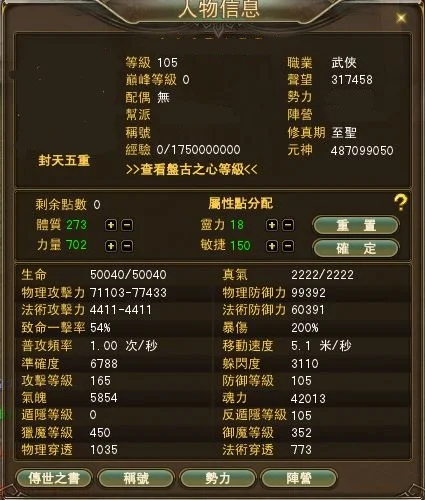Remove a point from 靈力
Viewport: 425px width, 500px height.
(288, 225)
